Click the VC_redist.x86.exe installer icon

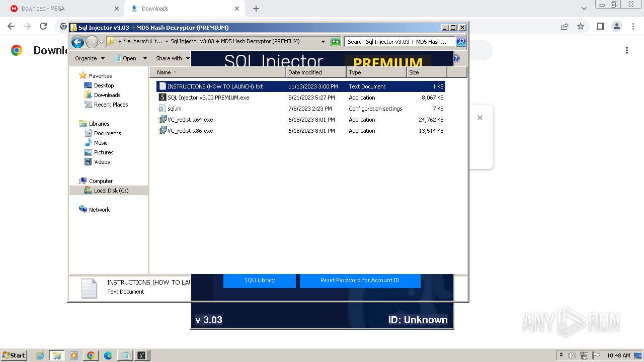[x=163, y=131]
